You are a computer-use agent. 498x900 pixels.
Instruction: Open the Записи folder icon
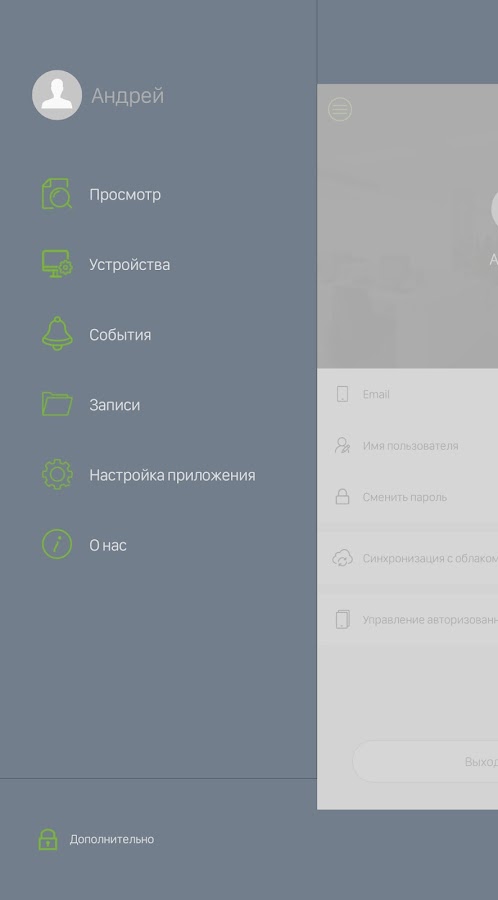click(x=57, y=404)
